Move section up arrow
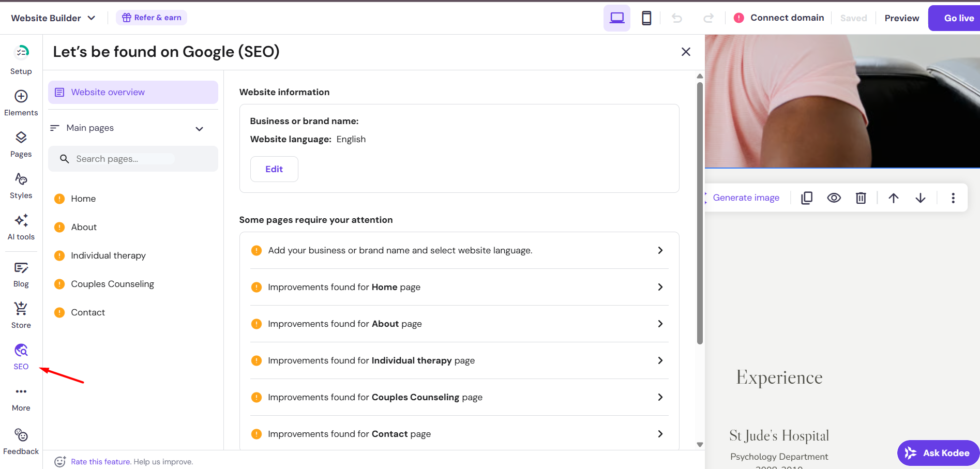Image resolution: width=980 pixels, height=469 pixels. pos(894,198)
